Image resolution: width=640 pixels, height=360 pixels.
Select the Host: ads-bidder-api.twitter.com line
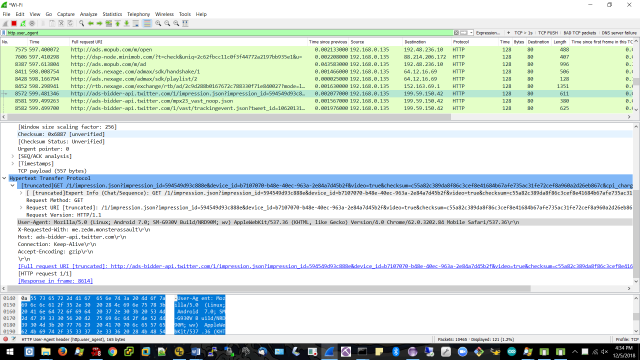pos(72,237)
